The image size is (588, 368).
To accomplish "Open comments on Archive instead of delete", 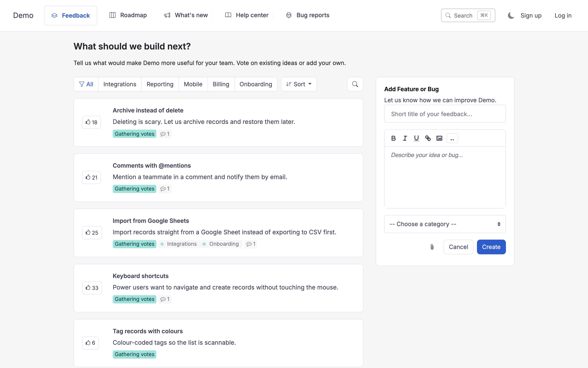I will (165, 134).
